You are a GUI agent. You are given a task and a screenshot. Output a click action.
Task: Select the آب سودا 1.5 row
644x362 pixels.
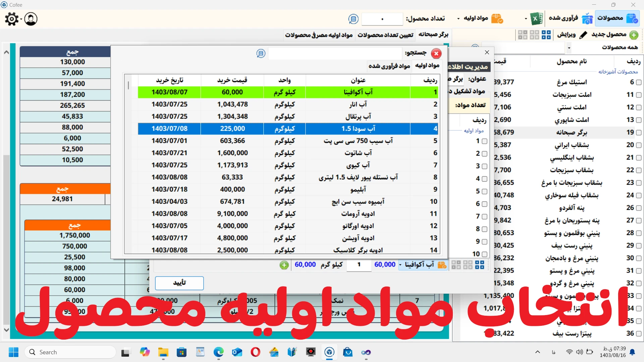coord(288,129)
